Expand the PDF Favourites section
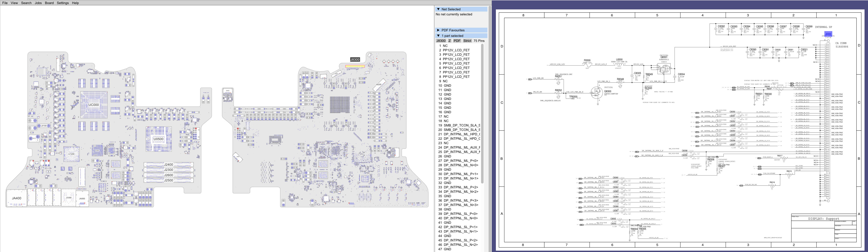This screenshot has height=252, width=868. [x=461, y=30]
